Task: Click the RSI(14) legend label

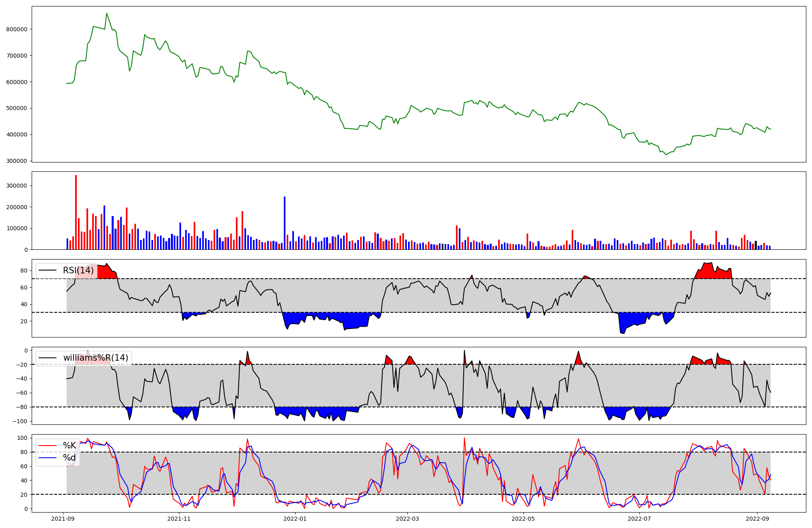Action: 78,270
